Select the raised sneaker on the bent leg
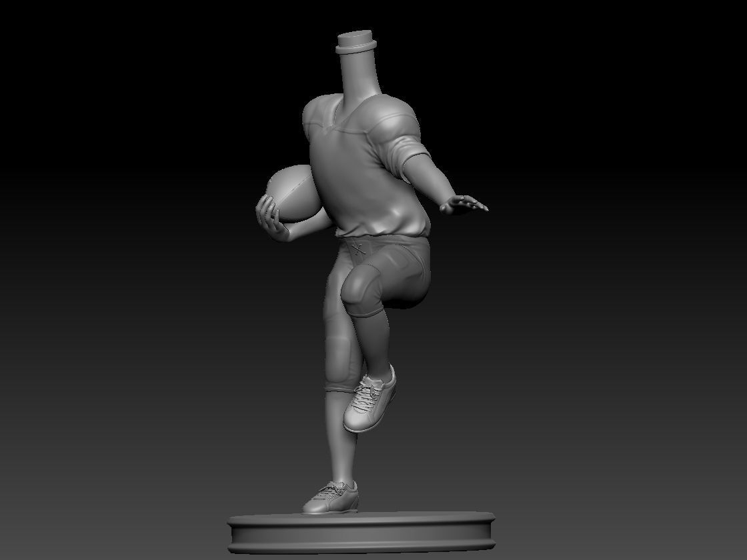Viewport: 747px width, 560px height. (369, 399)
